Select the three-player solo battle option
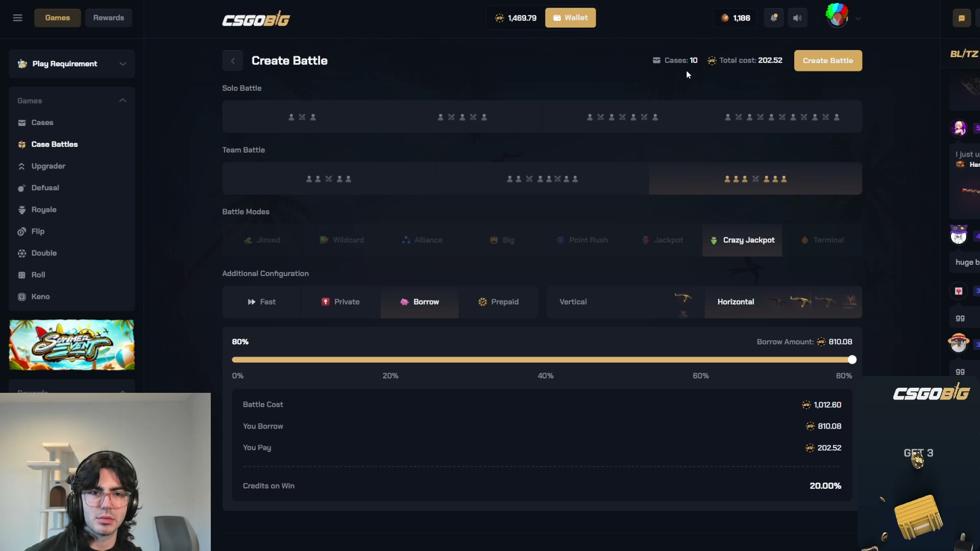 click(x=462, y=117)
